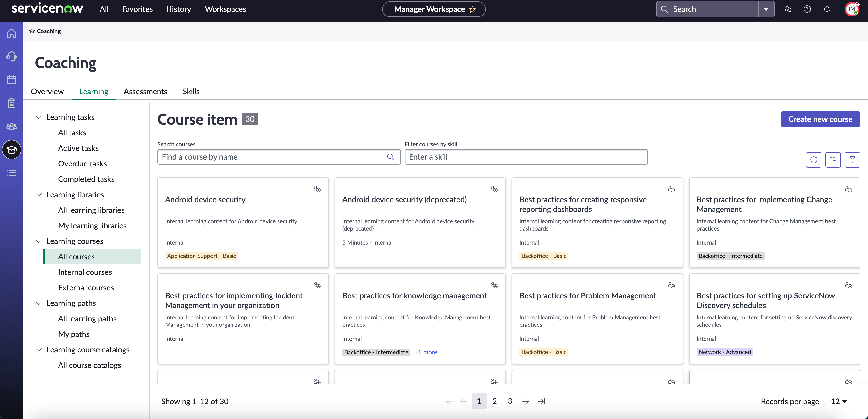Open the Home icon in left sidebar

(x=11, y=33)
